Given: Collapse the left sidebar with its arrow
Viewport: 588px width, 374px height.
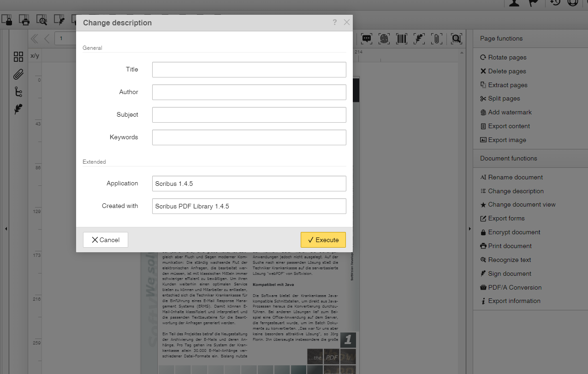Looking at the screenshot, I should (x=6, y=228).
